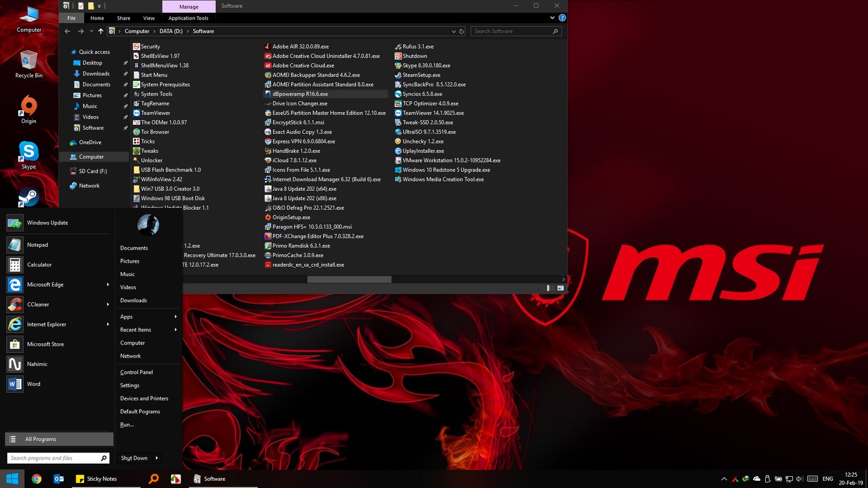This screenshot has height=488, width=868.
Task: Open the Skype desktop shortcut
Action: [x=28, y=152]
